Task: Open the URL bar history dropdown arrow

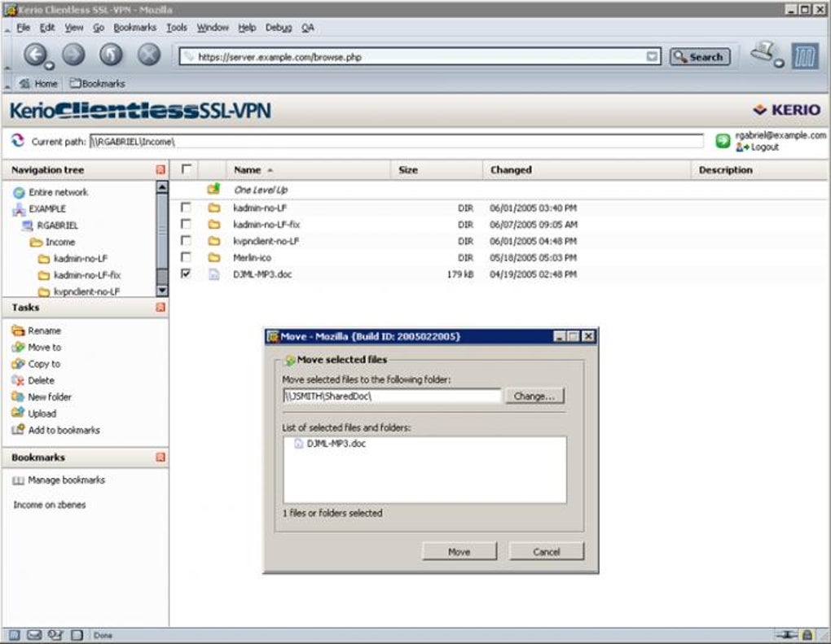Action: (x=652, y=57)
